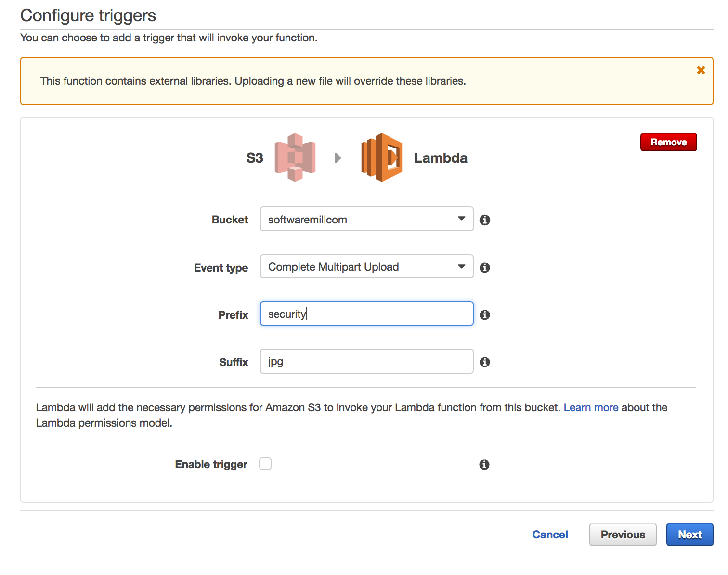Click Previous to go back
Viewport: 728px width, 575px height.
(623, 535)
